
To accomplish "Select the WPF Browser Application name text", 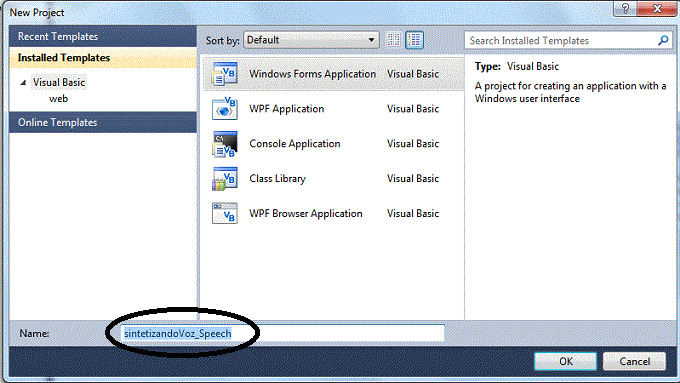I will click(305, 213).
